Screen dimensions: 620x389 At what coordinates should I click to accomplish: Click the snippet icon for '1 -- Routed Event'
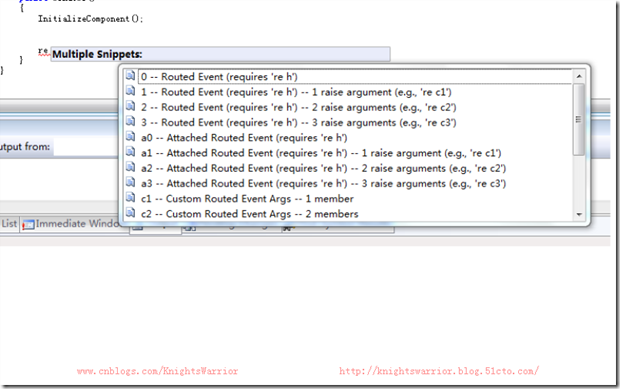pyautogui.click(x=130, y=91)
